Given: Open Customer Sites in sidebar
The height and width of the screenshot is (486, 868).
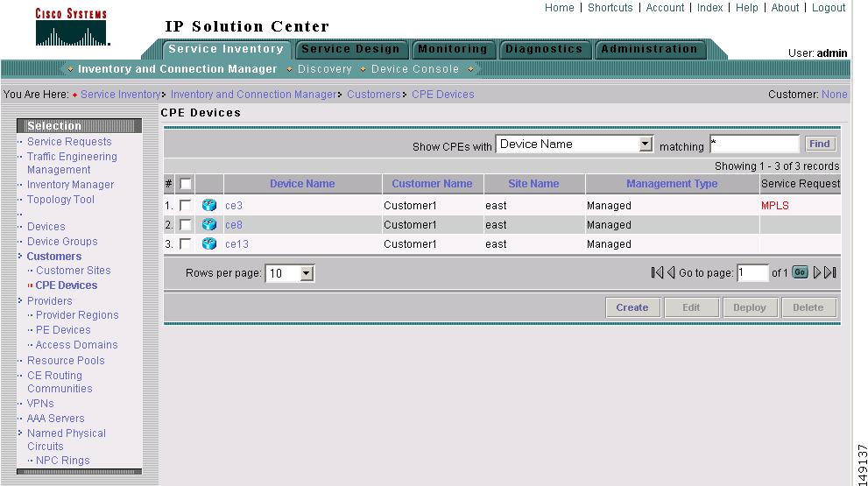Looking at the screenshot, I should [x=73, y=270].
